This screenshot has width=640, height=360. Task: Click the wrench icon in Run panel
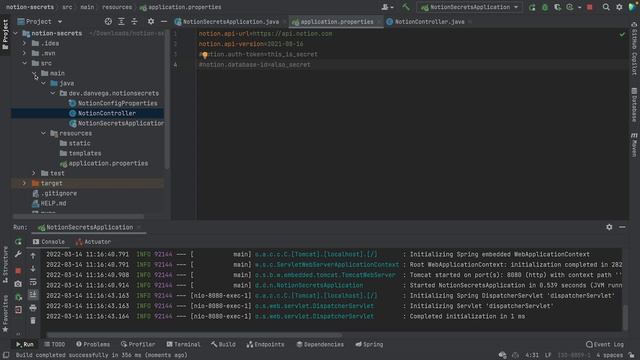pos(18,254)
